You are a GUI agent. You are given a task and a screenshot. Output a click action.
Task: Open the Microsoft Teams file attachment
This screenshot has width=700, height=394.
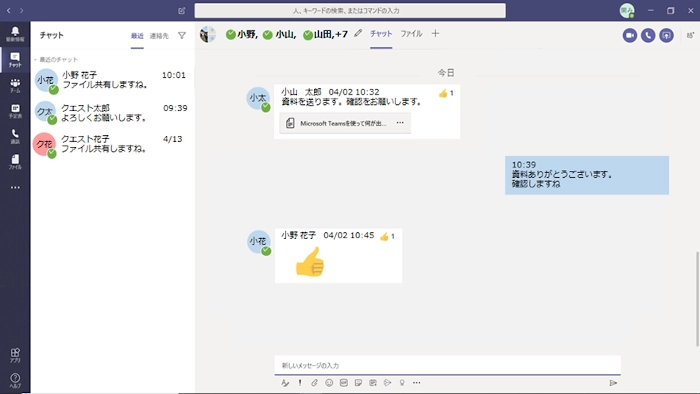pyautogui.click(x=345, y=123)
